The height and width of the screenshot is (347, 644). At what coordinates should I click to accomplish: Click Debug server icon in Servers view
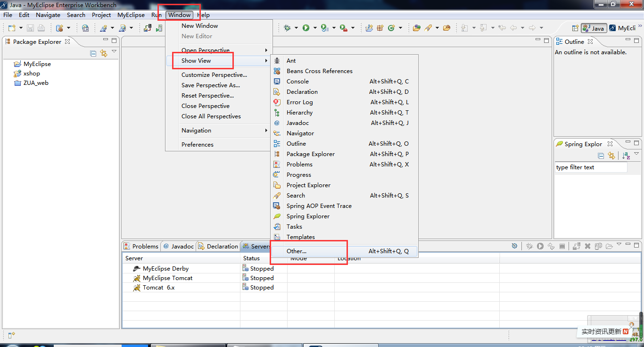pos(529,246)
